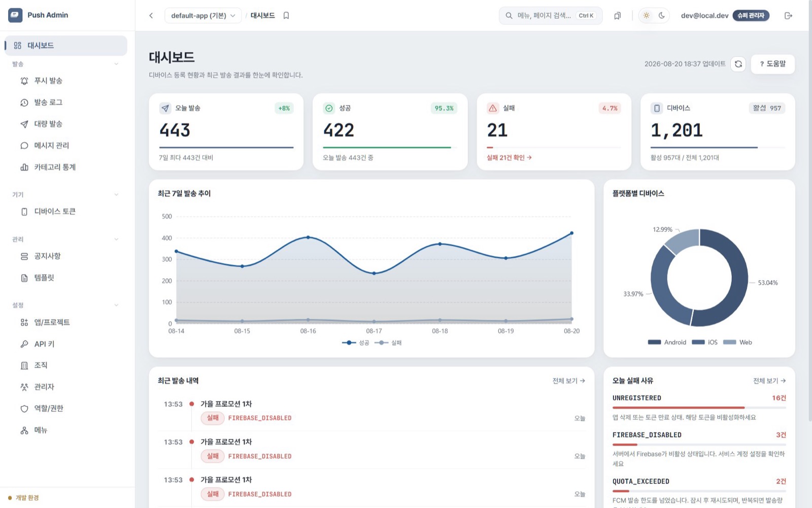The height and width of the screenshot is (508, 812).
Task: Click the Web swatch in the platform legend
Action: (x=729, y=343)
